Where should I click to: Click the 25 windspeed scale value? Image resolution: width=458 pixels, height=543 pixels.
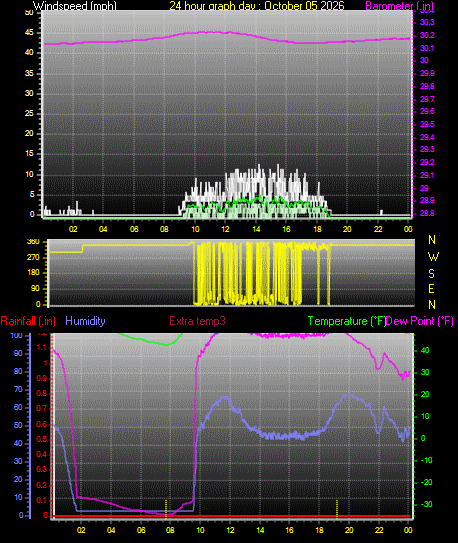tap(29, 114)
